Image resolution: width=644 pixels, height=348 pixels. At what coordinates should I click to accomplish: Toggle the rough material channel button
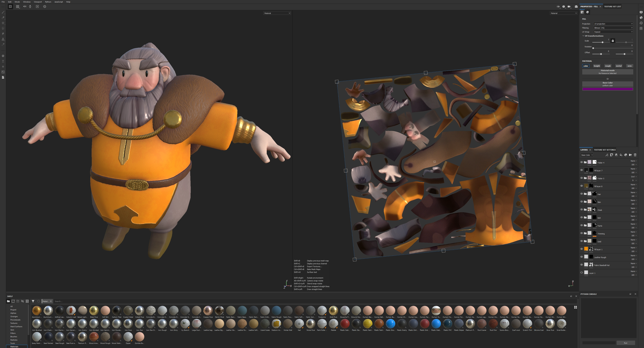click(608, 66)
